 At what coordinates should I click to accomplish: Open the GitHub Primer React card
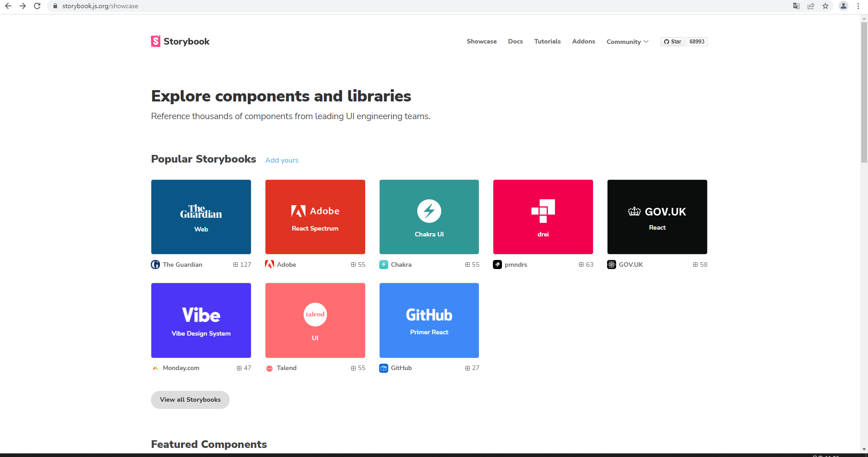429,320
